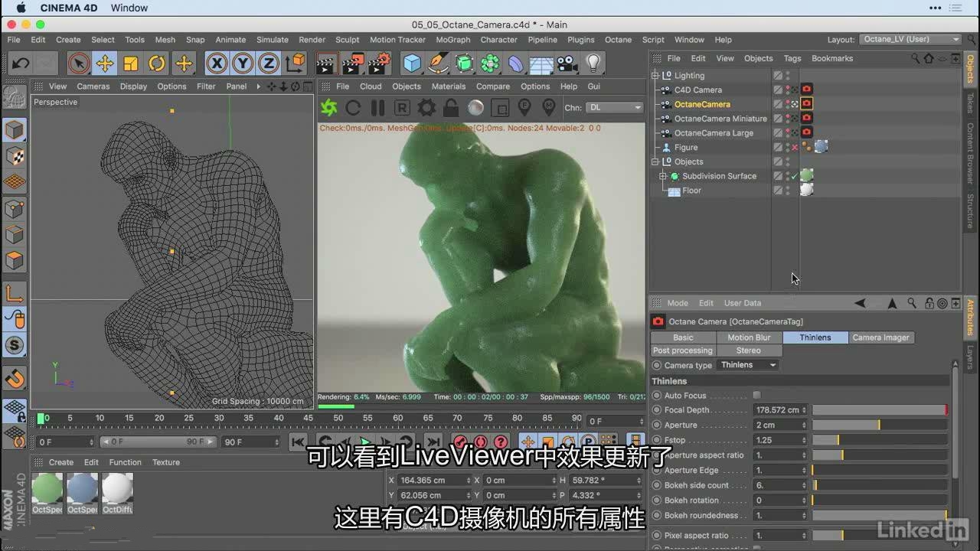
Task: Collapse the Objects group in Object Manager
Action: coord(655,162)
